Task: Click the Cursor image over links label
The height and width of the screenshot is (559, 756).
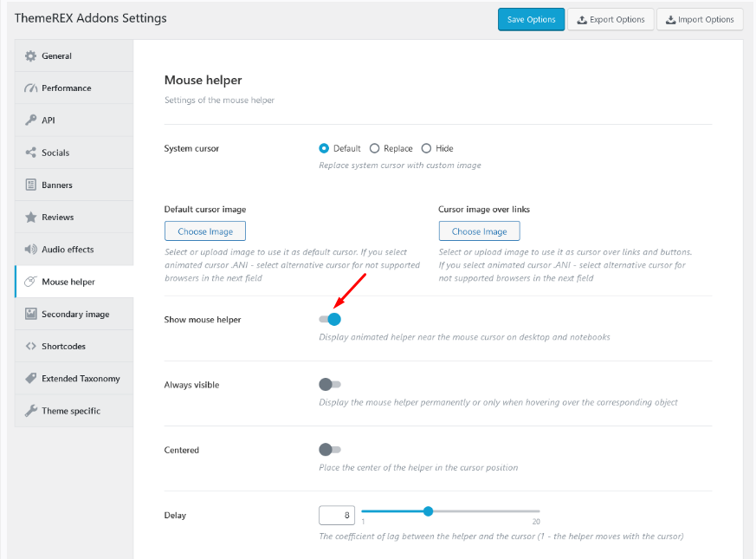Action: (x=484, y=209)
